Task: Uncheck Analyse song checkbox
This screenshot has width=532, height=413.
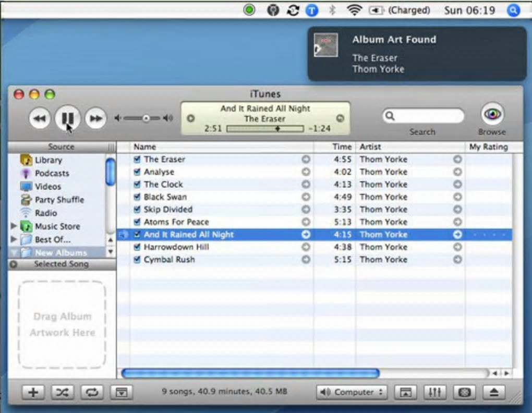Action: point(137,172)
